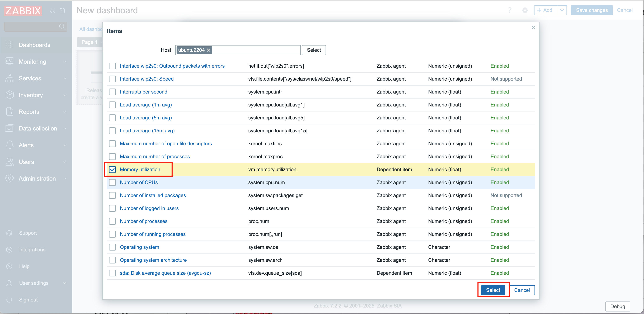Expand the Data collection menu chevron
This screenshot has height=314, width=644.
pos(65,129)
